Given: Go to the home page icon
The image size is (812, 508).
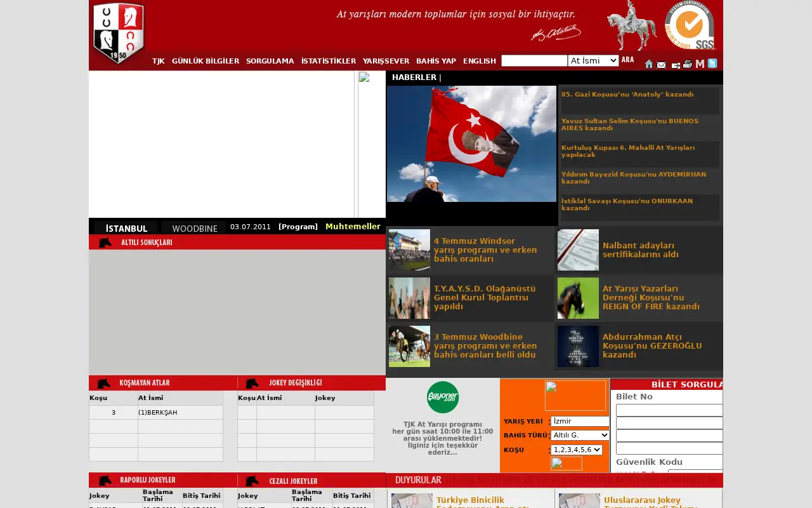Looking at the screenshot, I should tap(649, 64).
